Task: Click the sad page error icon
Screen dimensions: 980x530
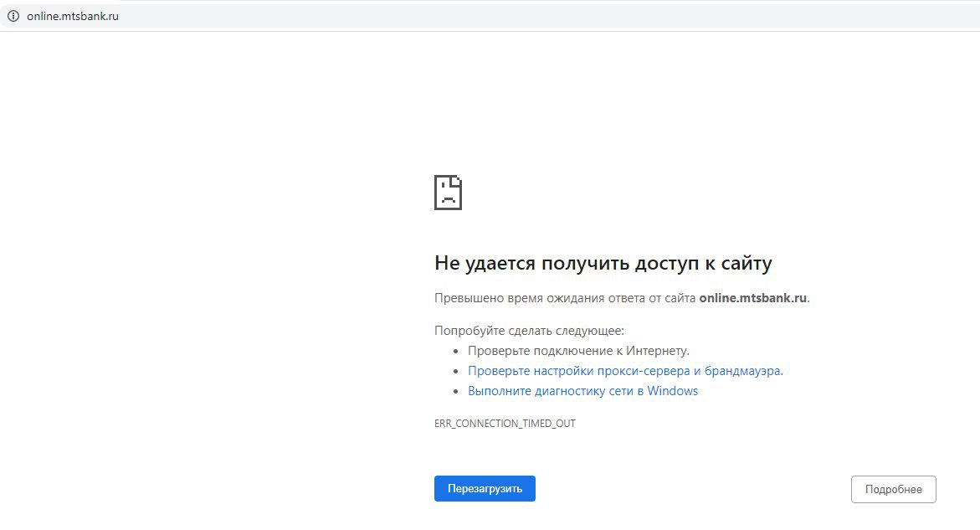Action: (448, 193)
